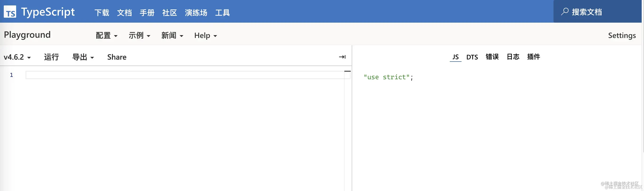The image size is (644, 191).
Task: Open the 文档 nav link
Action: [124, 12]
